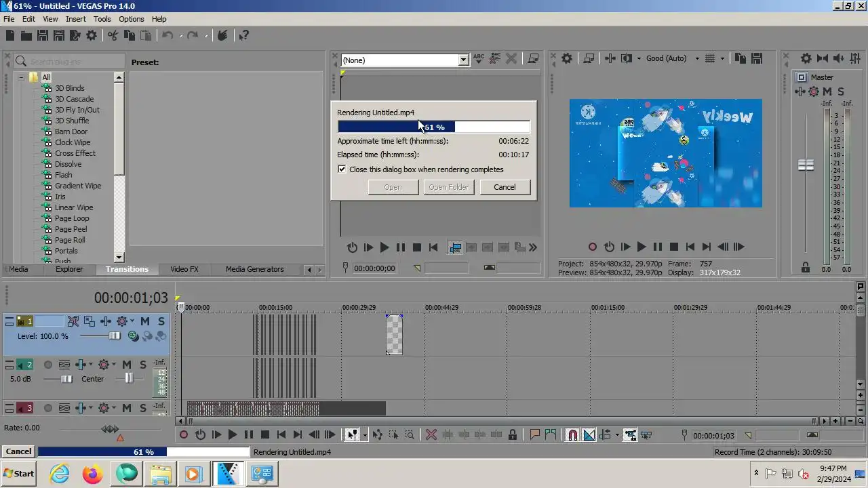This screenshot has height=488, width=868.
Task: Open split screen view dropdown arrow
Action: tap(639, 59)
